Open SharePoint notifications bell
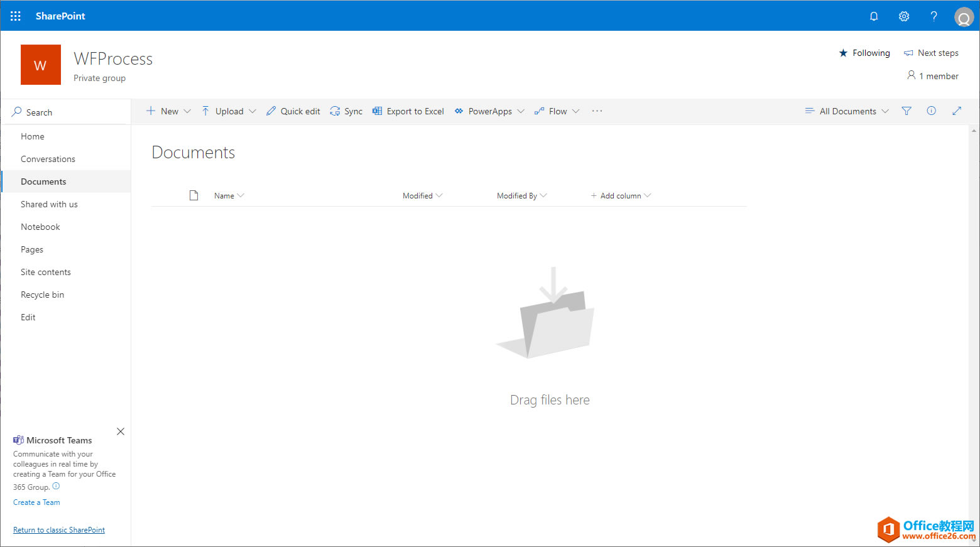The width and height of the screenshot is (980, 547). tap(874, 16)
